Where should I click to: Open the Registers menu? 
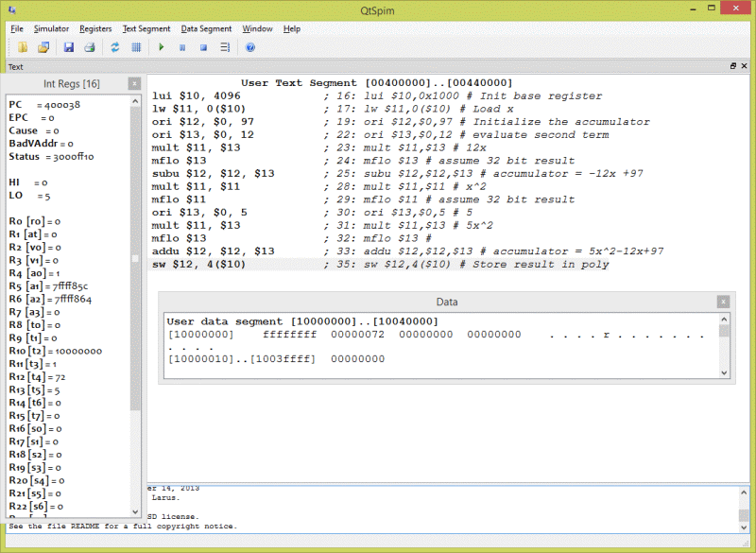[95, 29]
